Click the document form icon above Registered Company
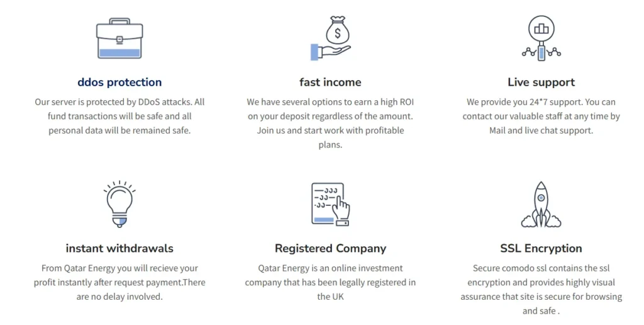This screenshot has height=325, width=644. (330, 204)
